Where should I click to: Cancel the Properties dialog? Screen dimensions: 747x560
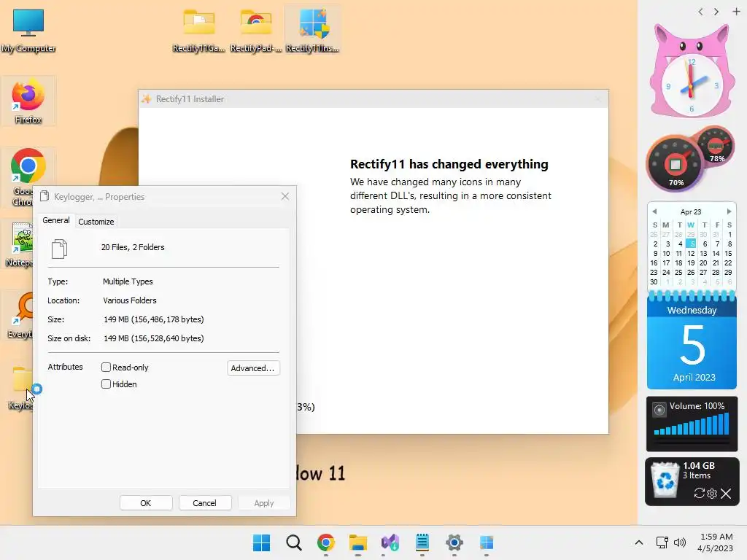click(x=205, y=503)
